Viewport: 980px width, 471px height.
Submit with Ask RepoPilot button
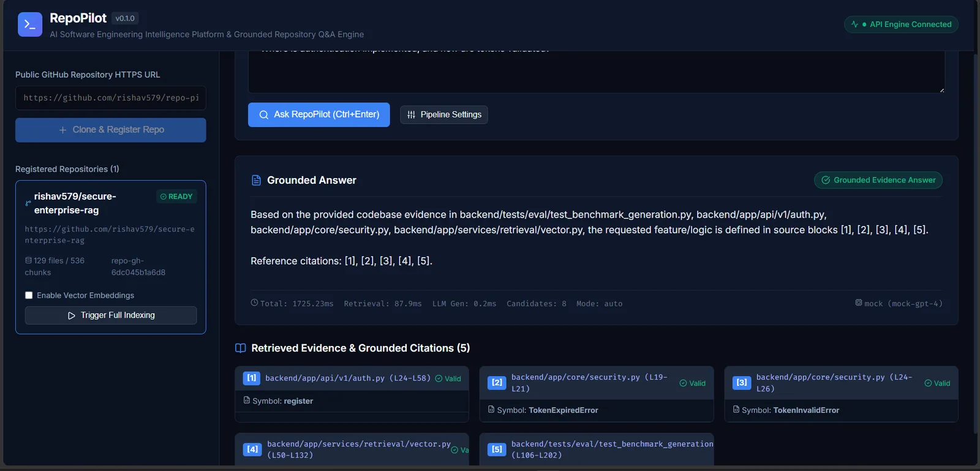point(319,115)
